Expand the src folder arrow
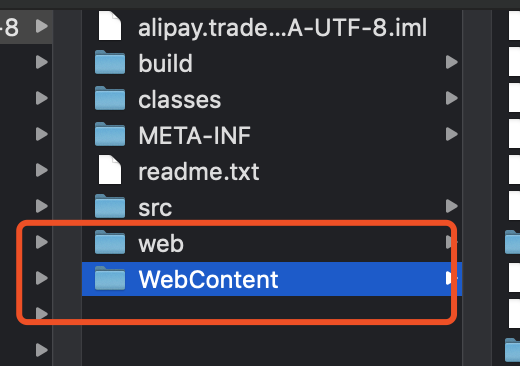The width and height of the screenshot is (520, 366). (451, 206)
